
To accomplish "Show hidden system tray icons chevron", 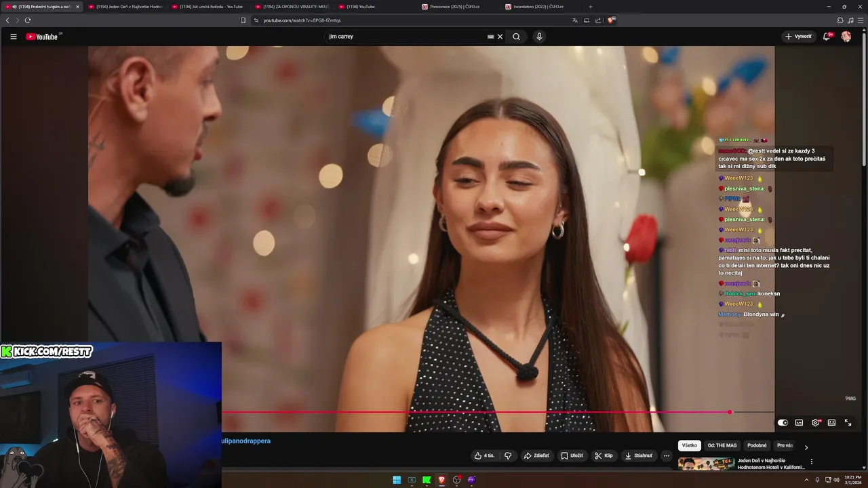I will coord(807,480).
